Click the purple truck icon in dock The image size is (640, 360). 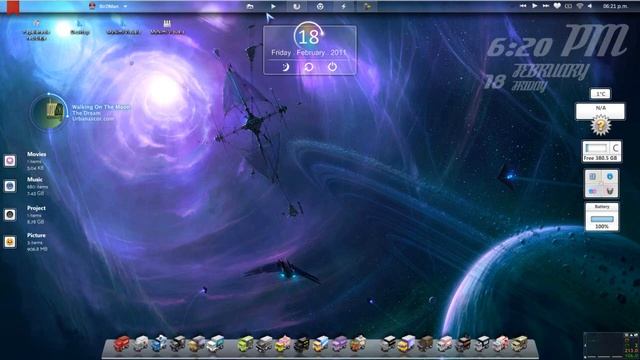pos(339,344)
